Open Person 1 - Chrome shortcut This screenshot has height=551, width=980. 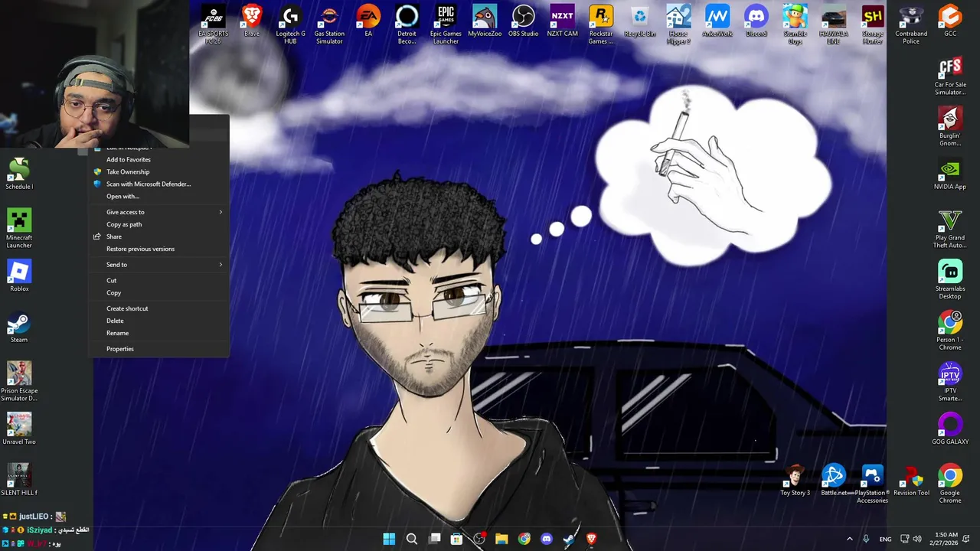coord(950,331)
